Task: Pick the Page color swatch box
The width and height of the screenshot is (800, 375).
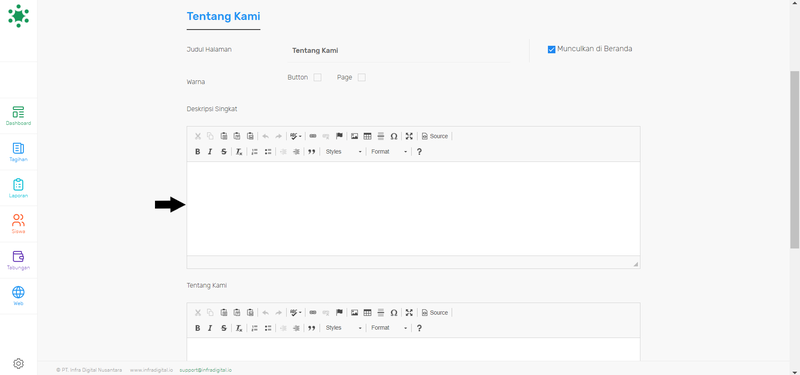Action: (362, 78)
